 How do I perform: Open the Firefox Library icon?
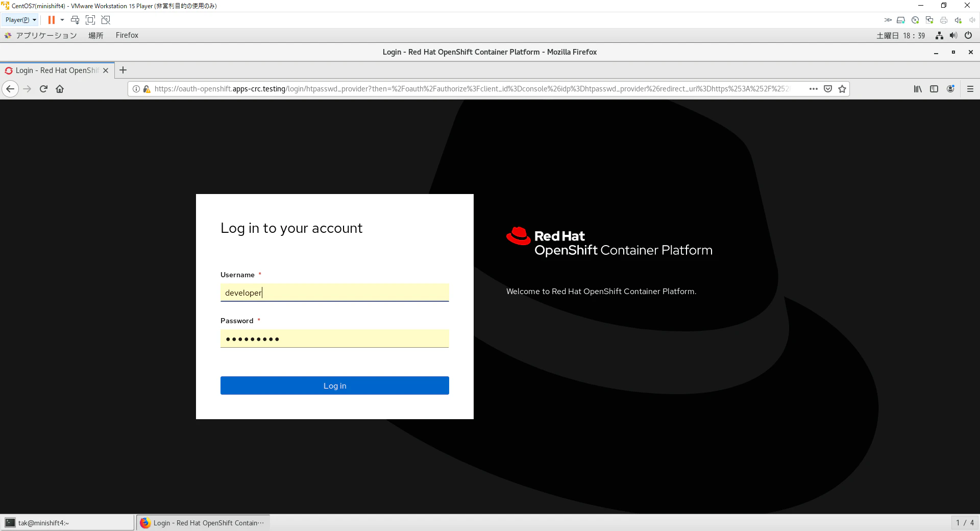tap(918, 89)
